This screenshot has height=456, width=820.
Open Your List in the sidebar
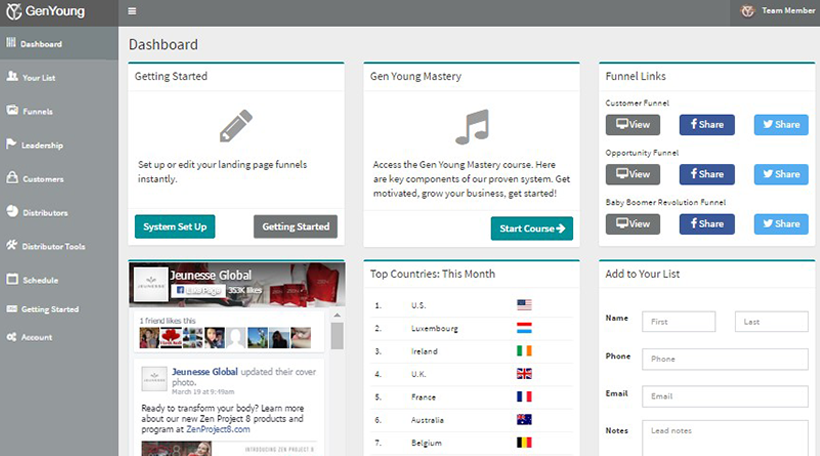tap(37, 77)
